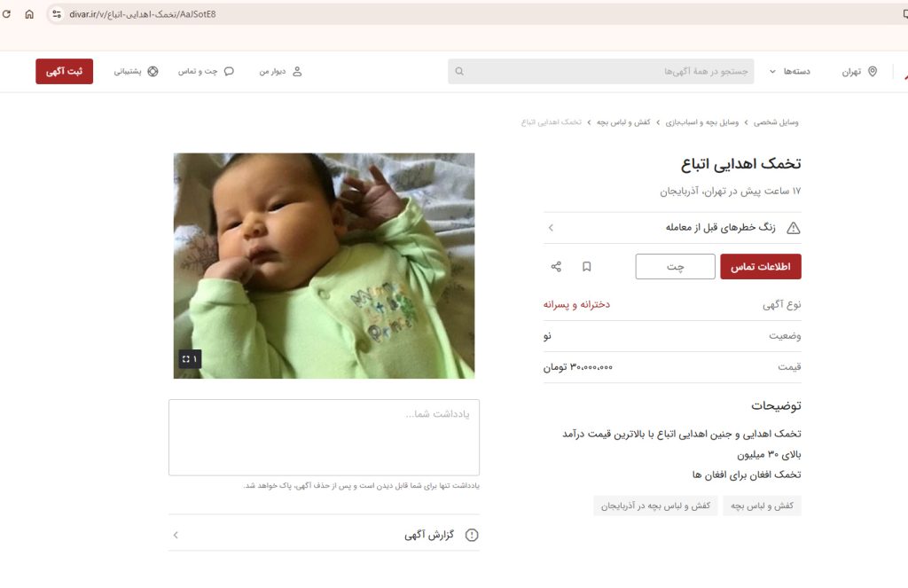
Task: Open the چت و تماس menu item
Action: pyautogui.click(x=206, y=71)
